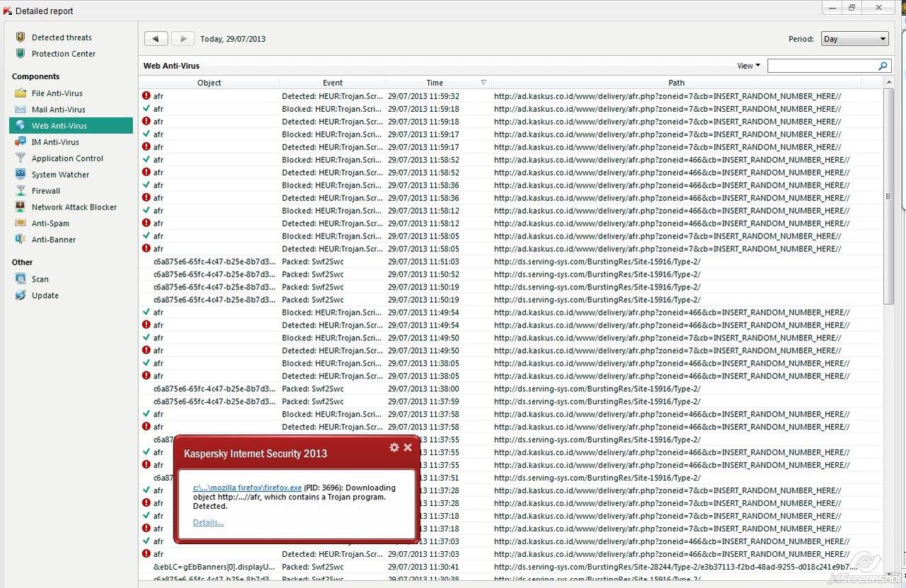
Task: Select the 11:51:03 Packed Swf2Swc row
Action: click(511, 261)
